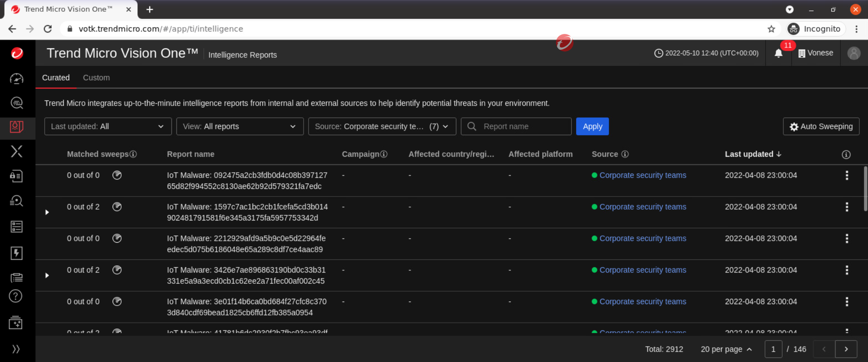Click the info icon next to Source column
The width and height of the screenshot is (868, 362).
[625, 154]
